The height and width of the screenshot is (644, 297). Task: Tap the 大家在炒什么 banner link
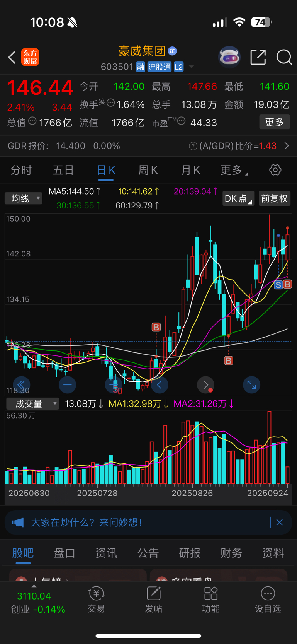pyautogui.click(x=87, y=523)
